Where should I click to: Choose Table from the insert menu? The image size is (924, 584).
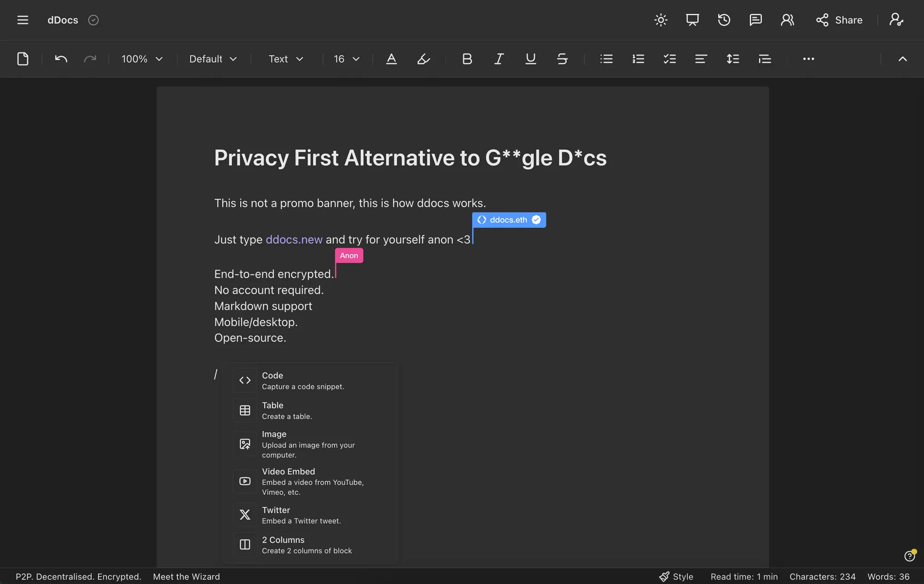[x=287, y=410]
